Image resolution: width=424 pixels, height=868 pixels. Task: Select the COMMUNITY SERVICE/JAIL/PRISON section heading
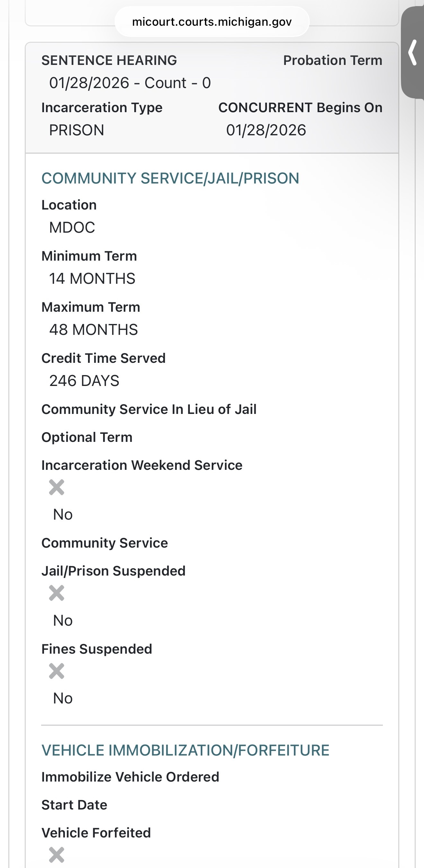(x=170, y=178)
